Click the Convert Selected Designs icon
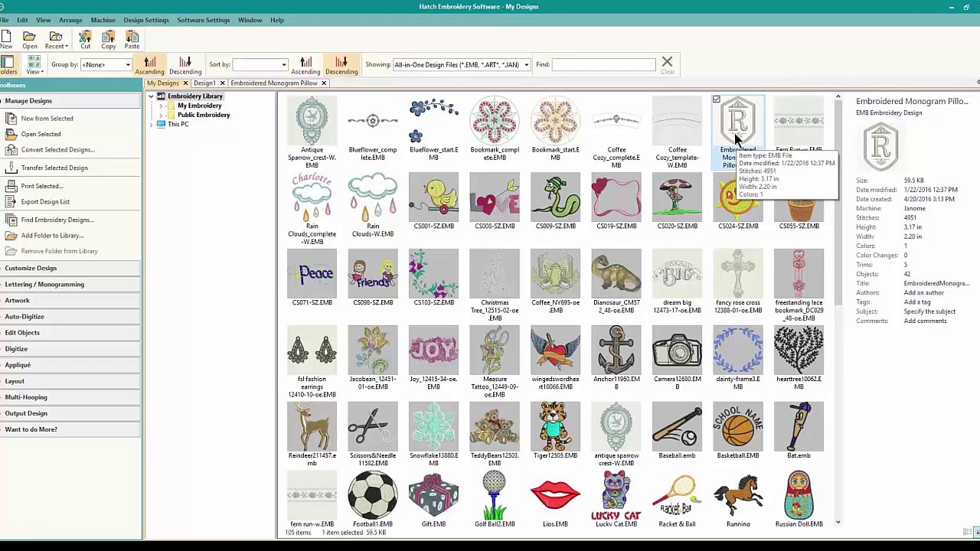This screenshot has width=980, height=551. tap(11, 150)
